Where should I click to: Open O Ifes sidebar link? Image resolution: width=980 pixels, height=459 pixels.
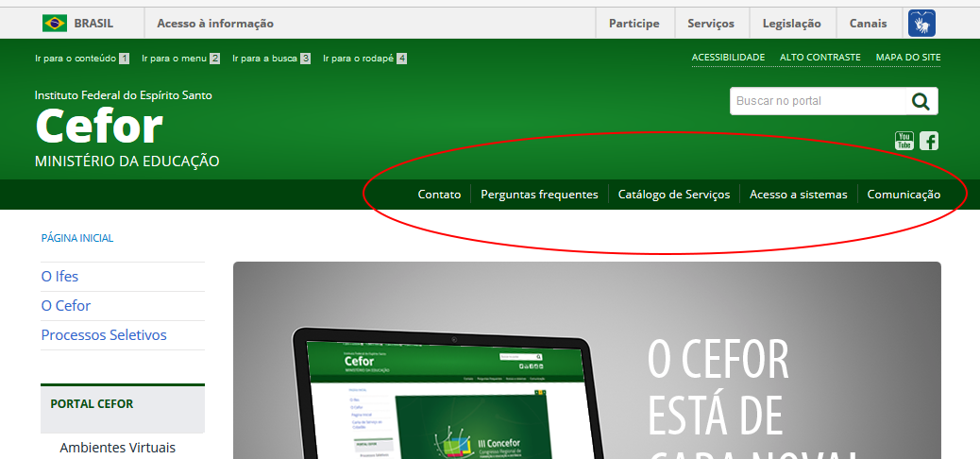coord(59,276)
